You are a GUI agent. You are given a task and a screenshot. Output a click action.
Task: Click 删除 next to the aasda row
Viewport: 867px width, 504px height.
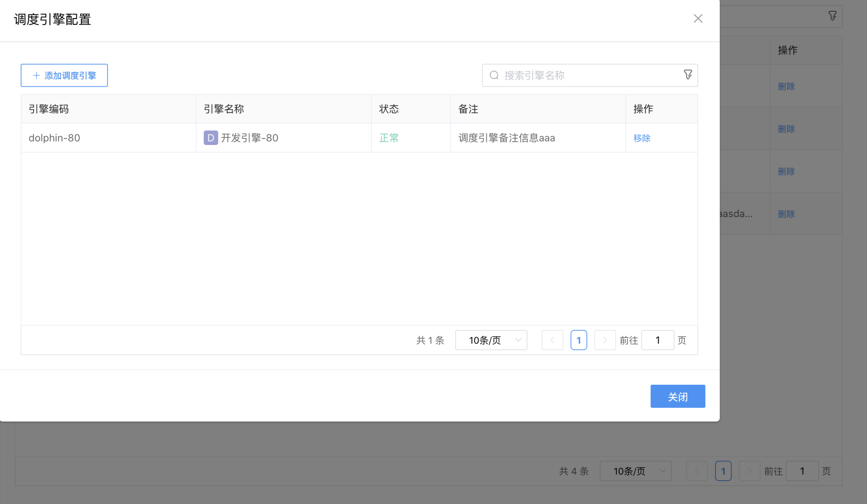pos(786,214)
